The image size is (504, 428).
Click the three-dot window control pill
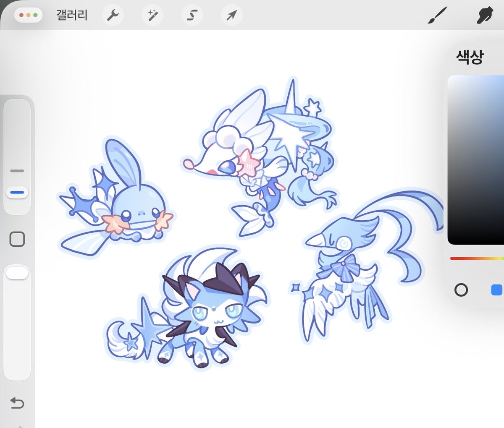coord(28,15)
